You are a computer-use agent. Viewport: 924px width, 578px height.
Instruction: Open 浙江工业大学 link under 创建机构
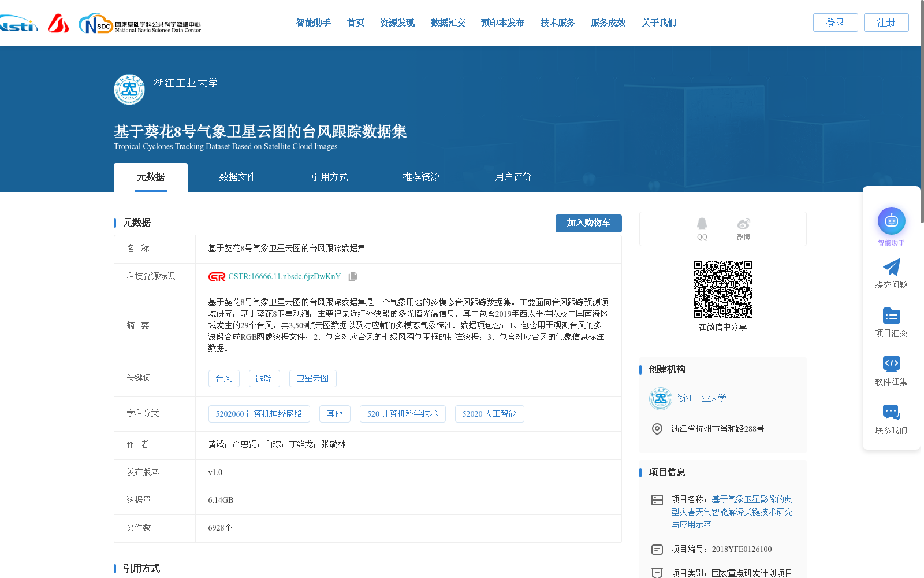pyautogui.click(x=702, y=398)
